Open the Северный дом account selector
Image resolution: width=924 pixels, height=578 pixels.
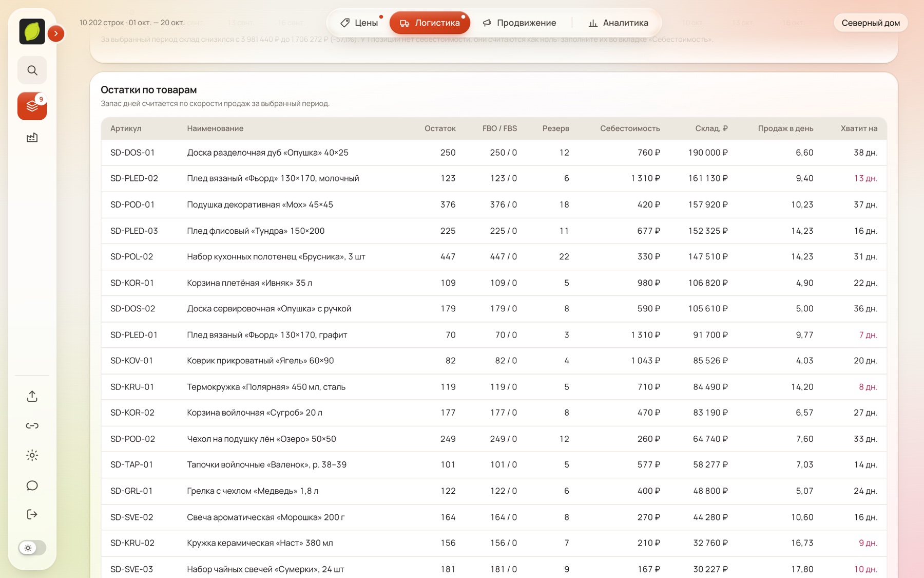(x=870, y=23)
